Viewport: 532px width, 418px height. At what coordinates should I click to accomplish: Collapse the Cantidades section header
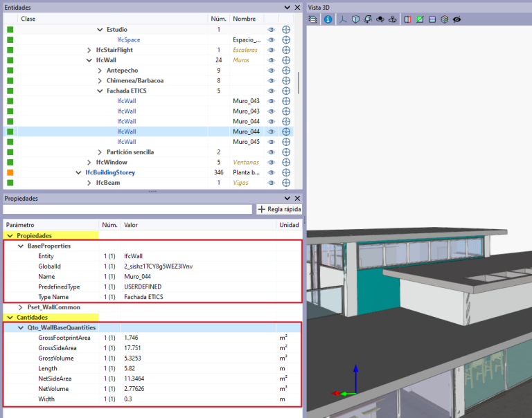[10, 318]
